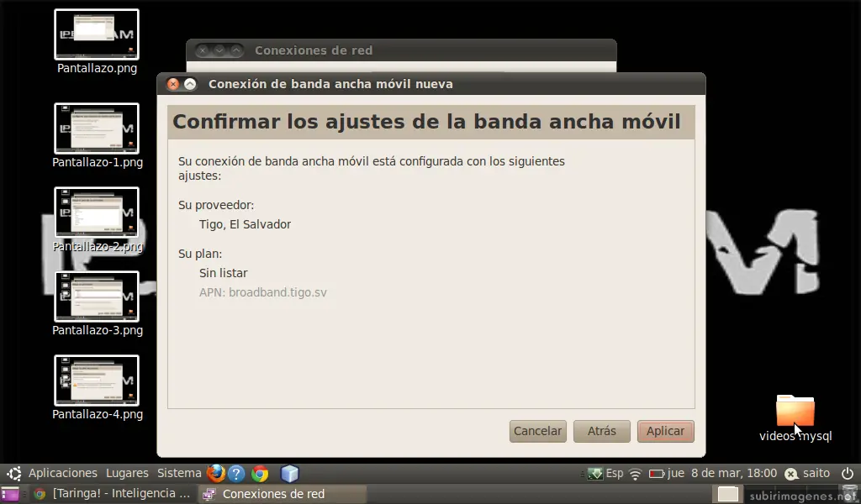Click the Conexiones de red window title
This screenshot has height=504, width=861.
point(314,50)
